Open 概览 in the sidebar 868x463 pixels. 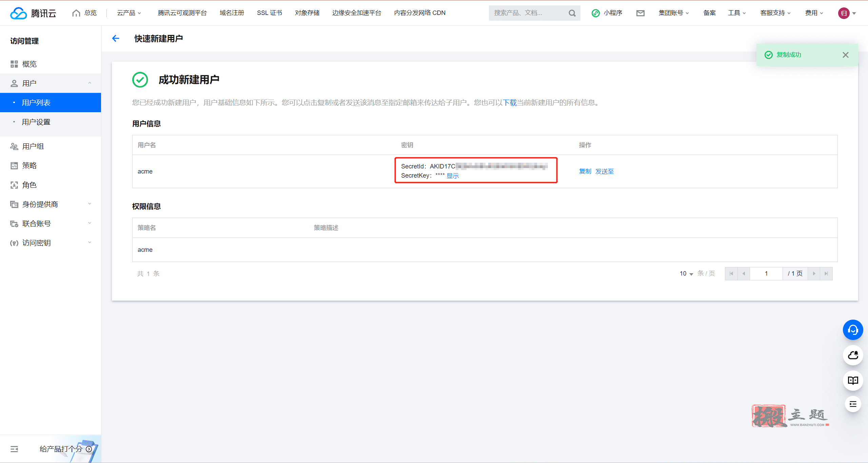click(51, 64)
